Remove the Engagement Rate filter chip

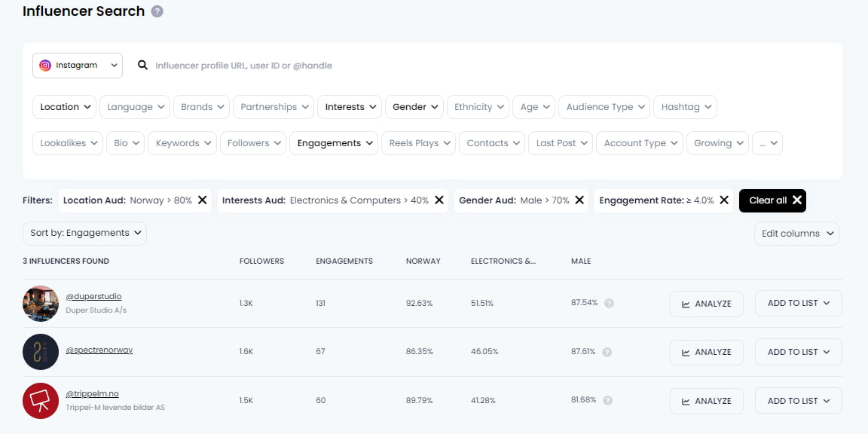tap(724, 200)
